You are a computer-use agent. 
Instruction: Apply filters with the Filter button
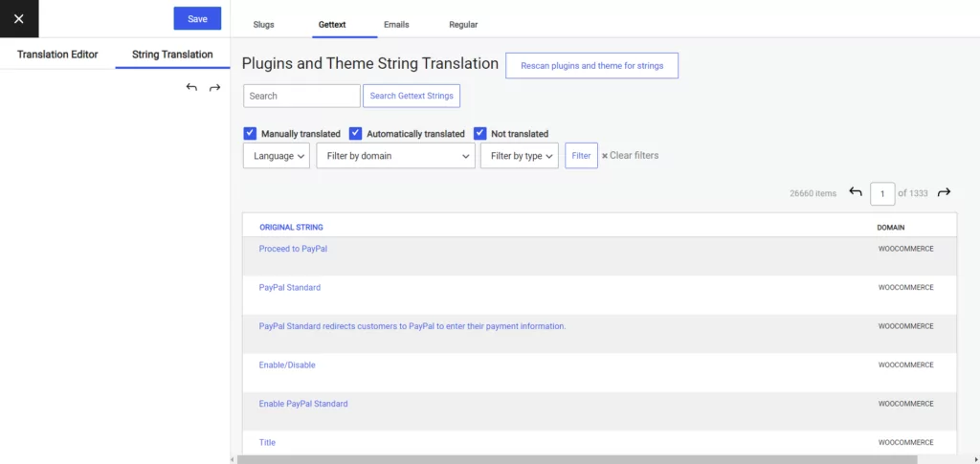click(x=581, y=156)
